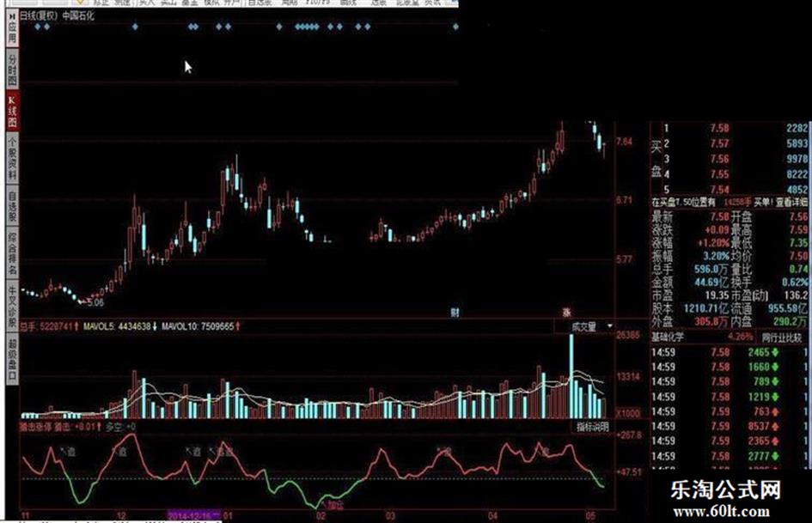Click the green down arrow beside 2777
The width and height of the screenshot is (812, 523).
coord(775,456)
